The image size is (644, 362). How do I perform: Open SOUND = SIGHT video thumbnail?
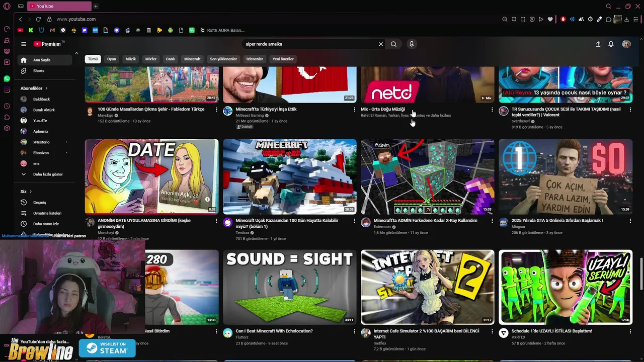289,287
